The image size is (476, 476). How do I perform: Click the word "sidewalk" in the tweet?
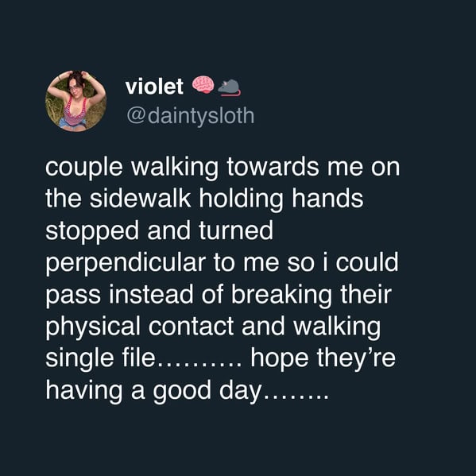[140, 199]
